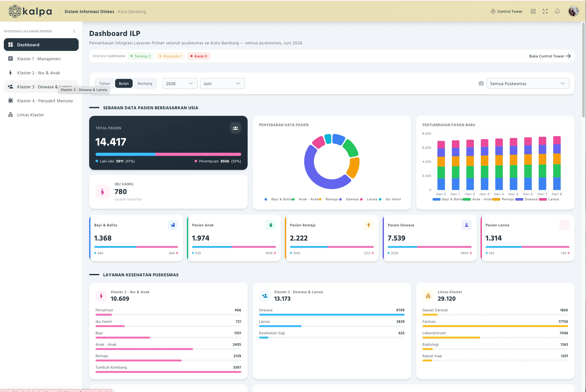Click the Control Tower radar icon
Image resolution: width=586 pixels, height=392 pixels.
(x=493, y=11)
